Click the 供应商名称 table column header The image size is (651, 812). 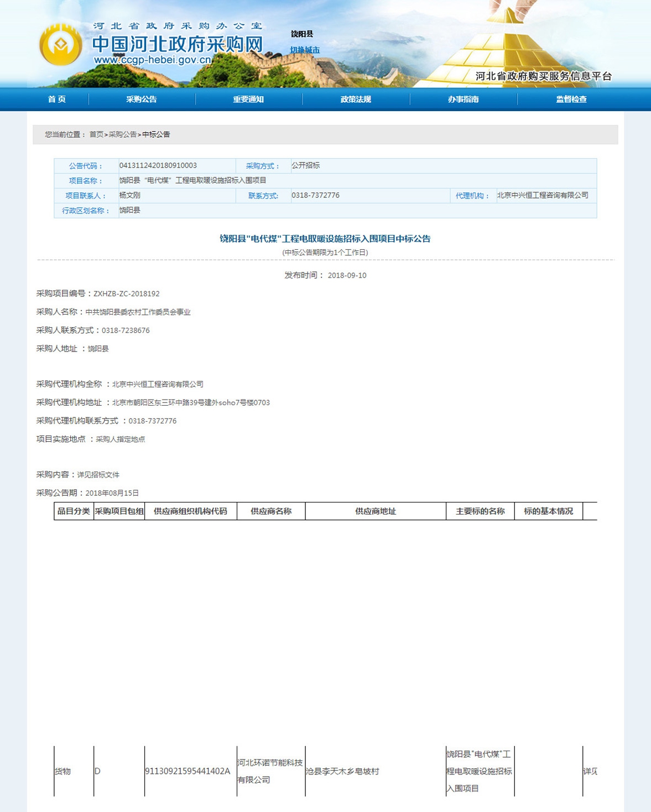click(271, 511)
